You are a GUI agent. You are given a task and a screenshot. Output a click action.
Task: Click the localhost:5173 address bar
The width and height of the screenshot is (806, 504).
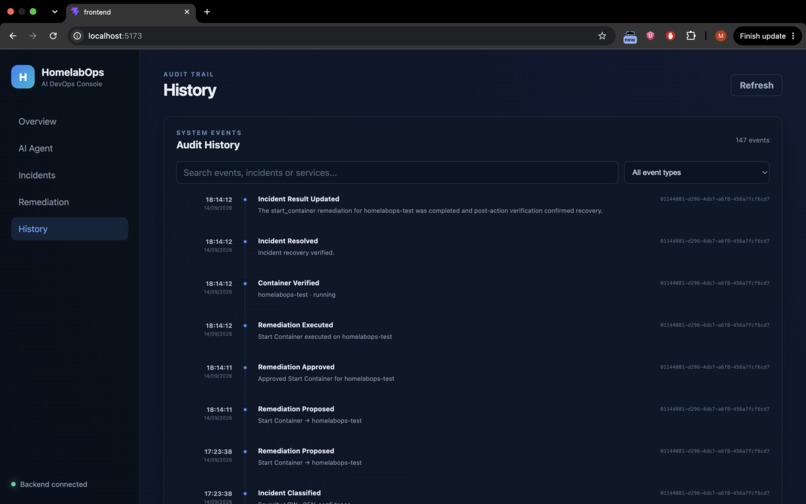[339, 36]
